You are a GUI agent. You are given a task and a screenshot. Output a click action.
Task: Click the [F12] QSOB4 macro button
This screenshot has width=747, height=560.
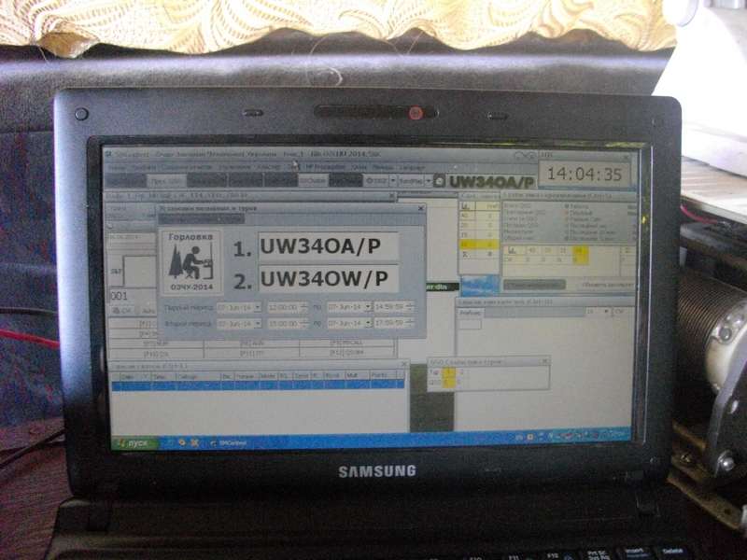[346, 353]
